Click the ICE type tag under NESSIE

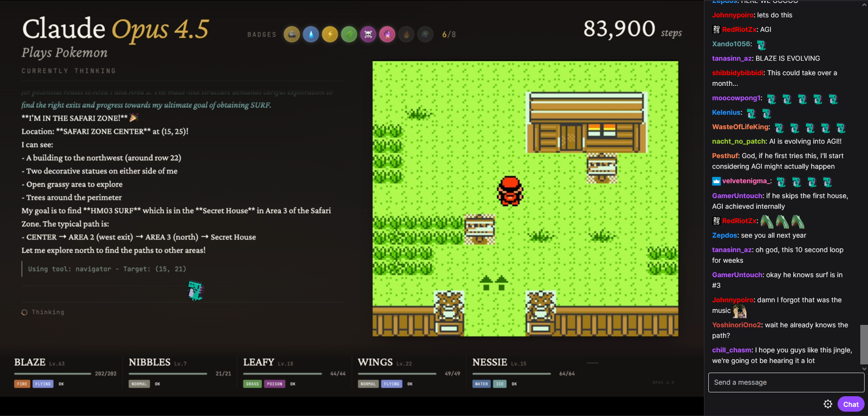[x=500, y=384]
